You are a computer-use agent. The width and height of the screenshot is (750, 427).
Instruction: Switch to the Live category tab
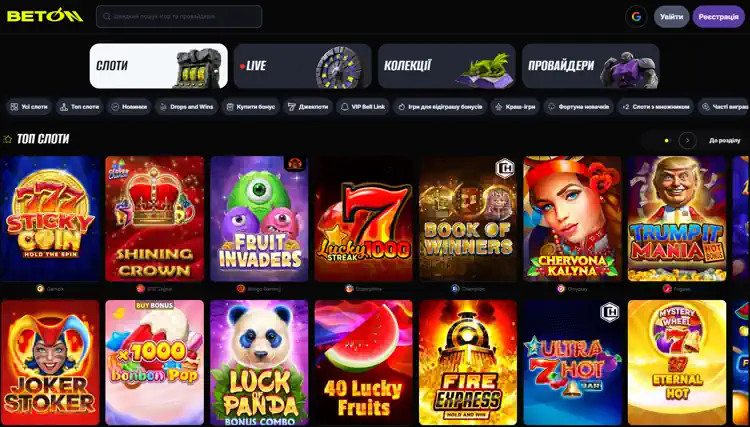[303, 66]
